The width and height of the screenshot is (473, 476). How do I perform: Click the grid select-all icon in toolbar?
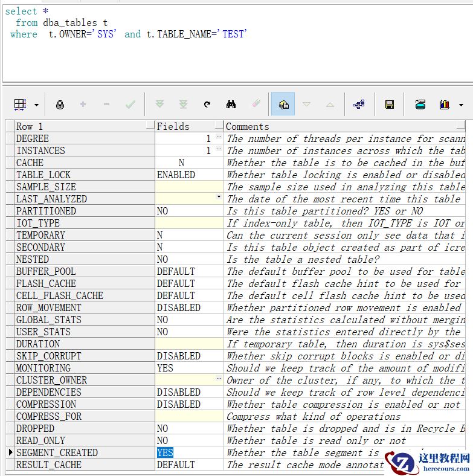(20, 105)
